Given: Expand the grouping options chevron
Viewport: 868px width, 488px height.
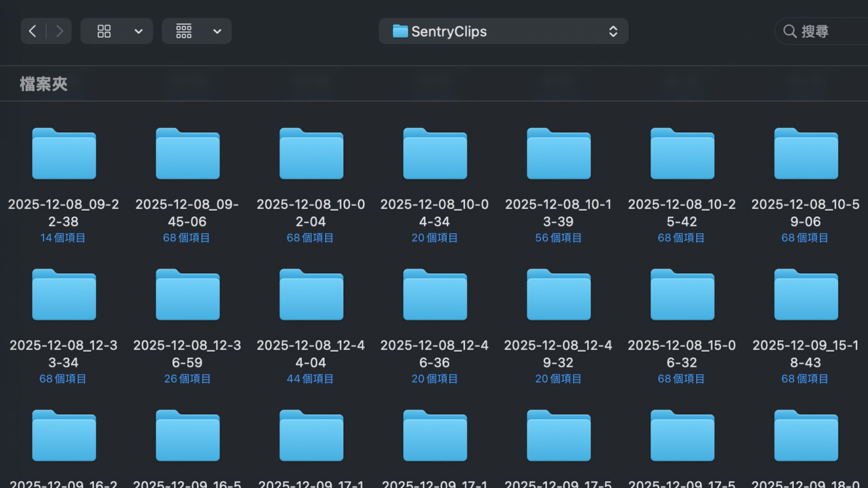Looking at the screenshot, I should coord(217,31).
